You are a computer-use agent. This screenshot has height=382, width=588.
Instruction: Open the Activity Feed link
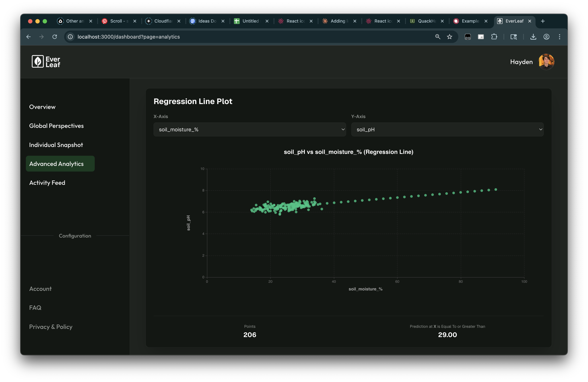pos(47,183)
